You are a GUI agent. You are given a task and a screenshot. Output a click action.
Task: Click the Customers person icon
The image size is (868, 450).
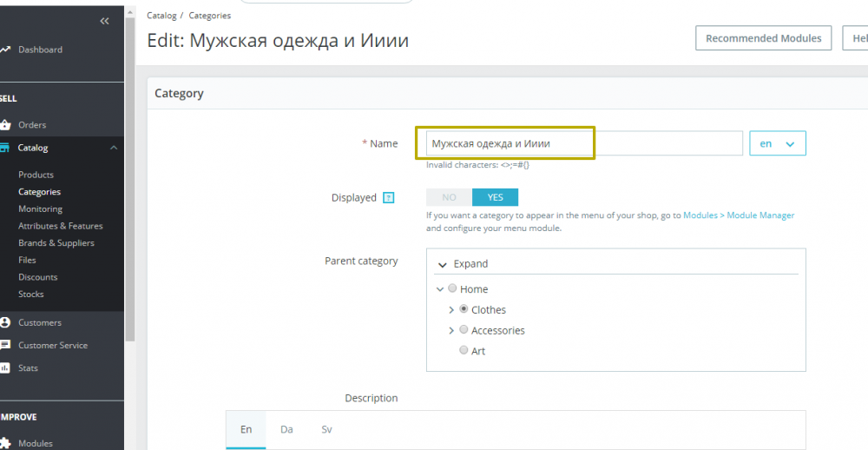[x=5, y=322]
